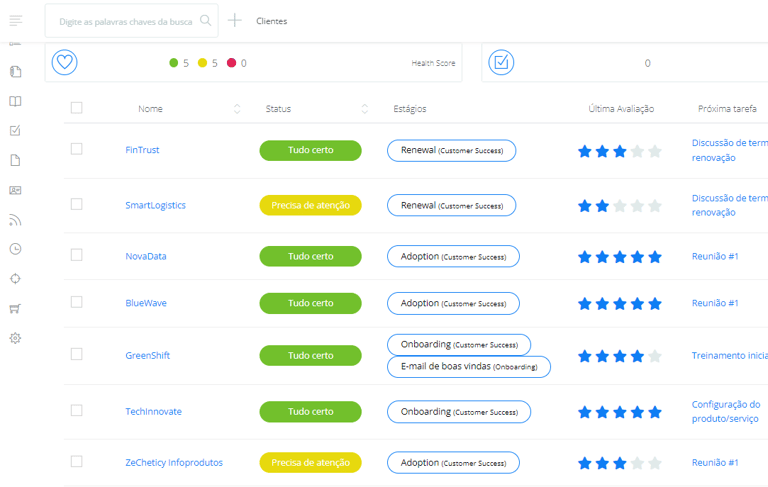Click the search magnifier icon
The height and width of the screenshot is (487, 768).
[x=206, y=21]
